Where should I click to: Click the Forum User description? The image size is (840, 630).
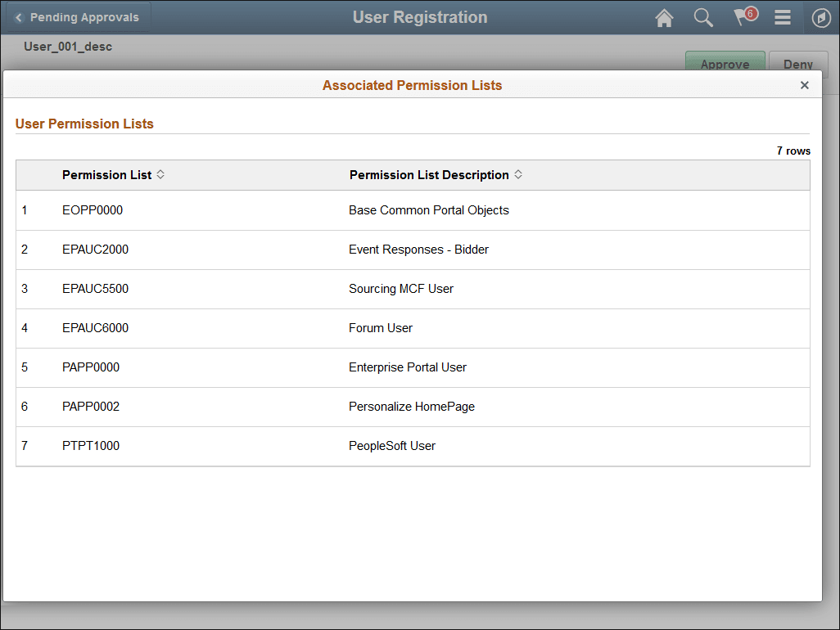pyautogui.click(x=380, y=328)
